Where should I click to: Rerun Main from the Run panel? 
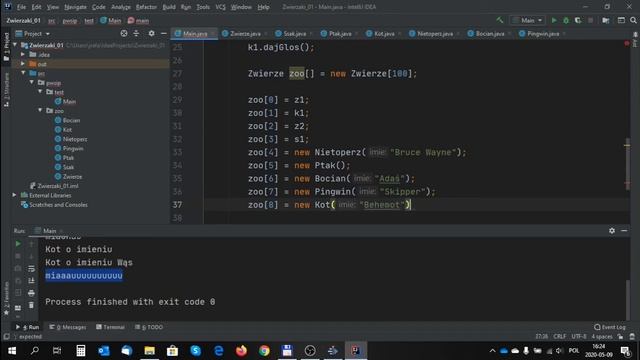coord(18,244)
